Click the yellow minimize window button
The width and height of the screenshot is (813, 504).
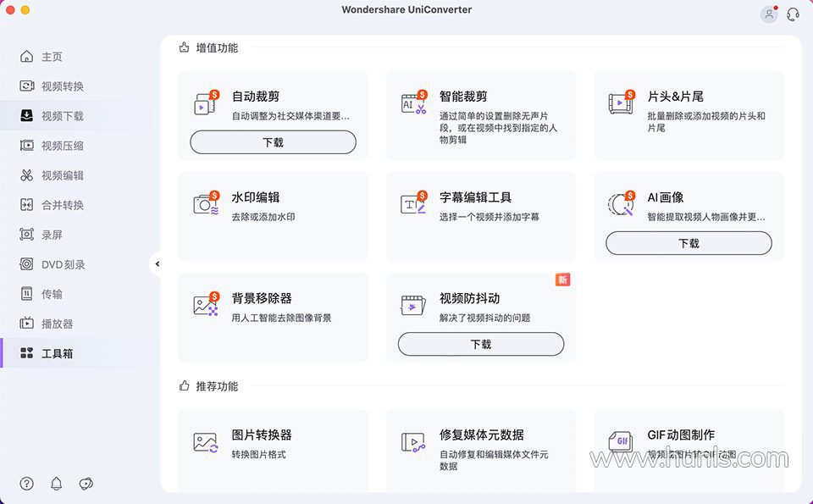pos(25,10)
